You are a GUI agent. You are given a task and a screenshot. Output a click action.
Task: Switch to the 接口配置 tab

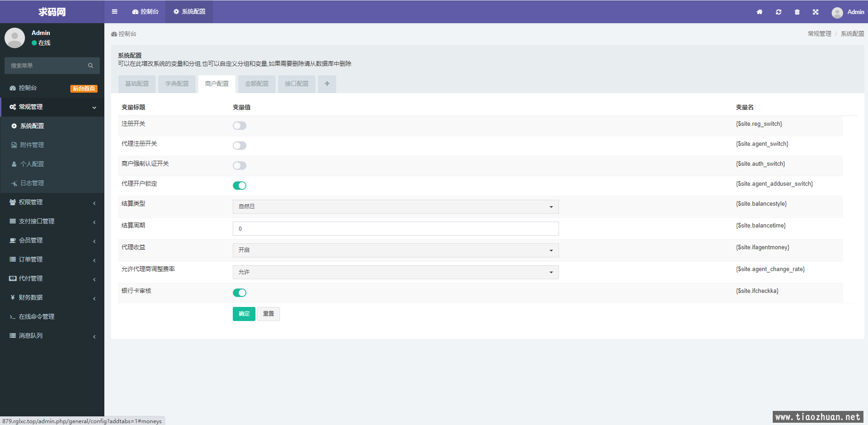pos(297,84)
